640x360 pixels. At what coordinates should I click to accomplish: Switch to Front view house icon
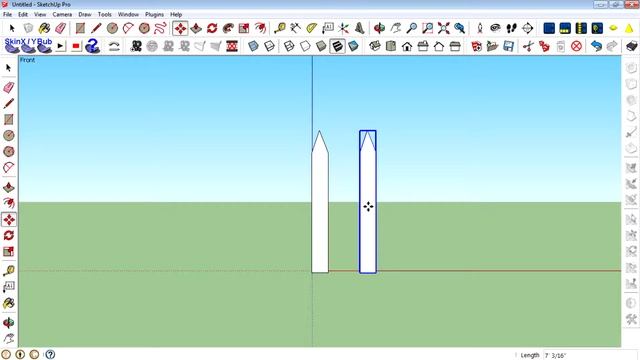[407, 46]
